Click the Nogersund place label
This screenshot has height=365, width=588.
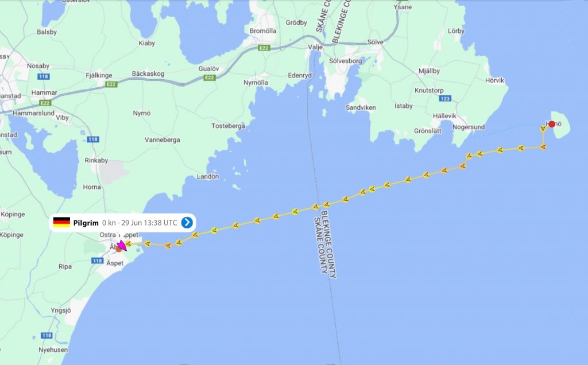point(469,127)
